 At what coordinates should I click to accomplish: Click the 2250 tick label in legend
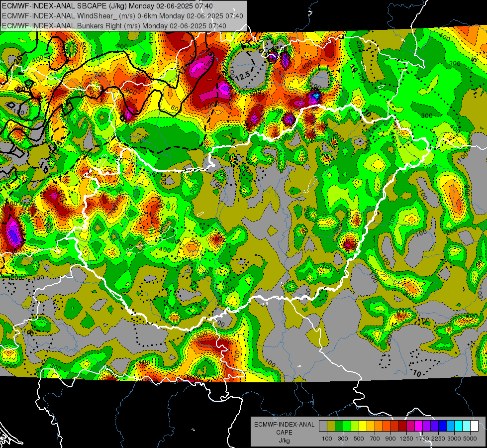[x=439, y=439]
